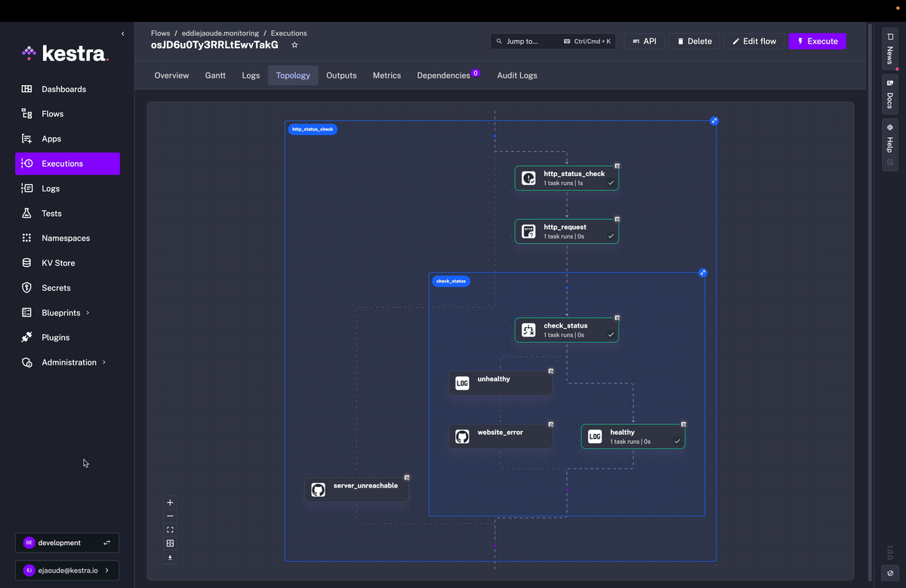Screen dimensions: 906x588
Task: Star this execution as a bookmark
Action: click(x=294, y=45)
